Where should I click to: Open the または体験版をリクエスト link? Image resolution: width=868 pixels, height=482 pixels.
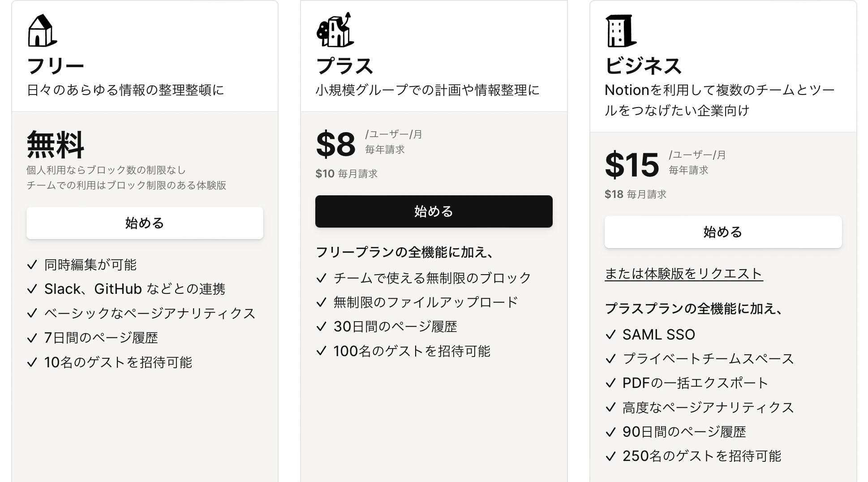683,274
